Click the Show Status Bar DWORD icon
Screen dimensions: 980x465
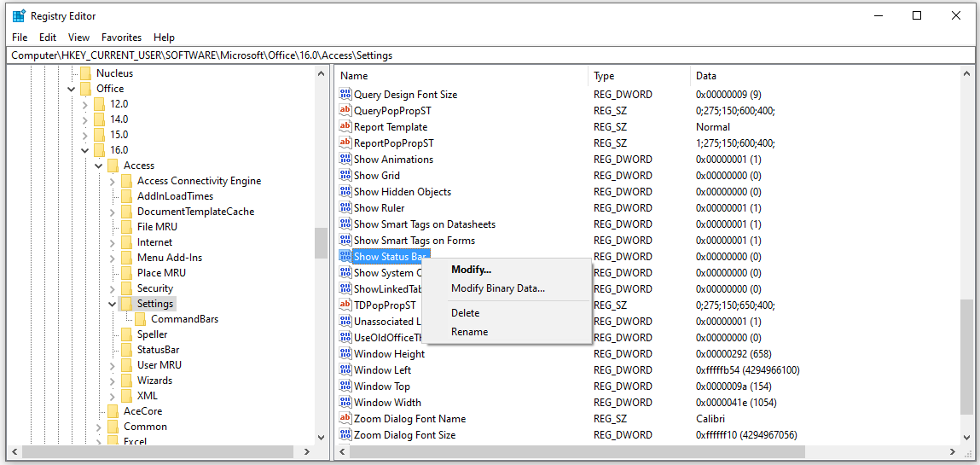345,256
